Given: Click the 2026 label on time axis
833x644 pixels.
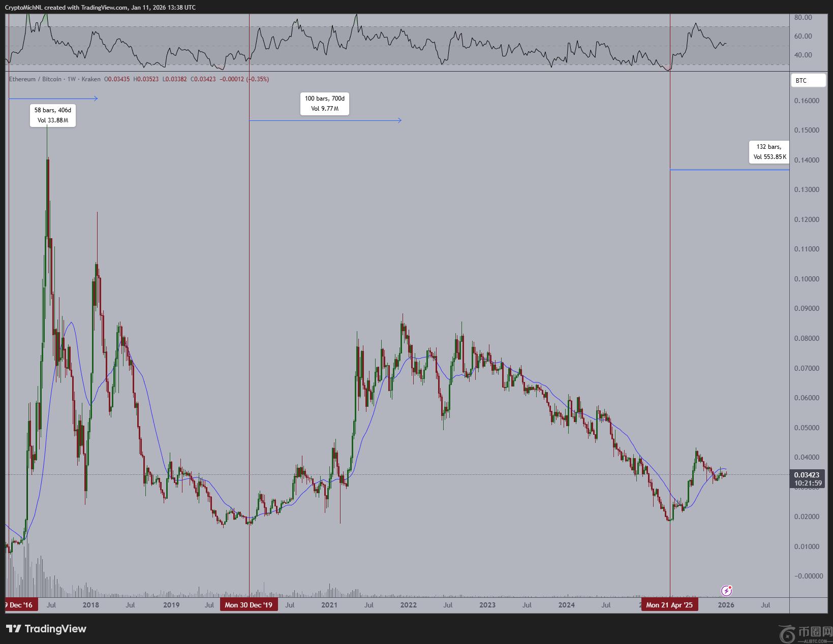Looking at the screenshot, I should click(726, 605).
